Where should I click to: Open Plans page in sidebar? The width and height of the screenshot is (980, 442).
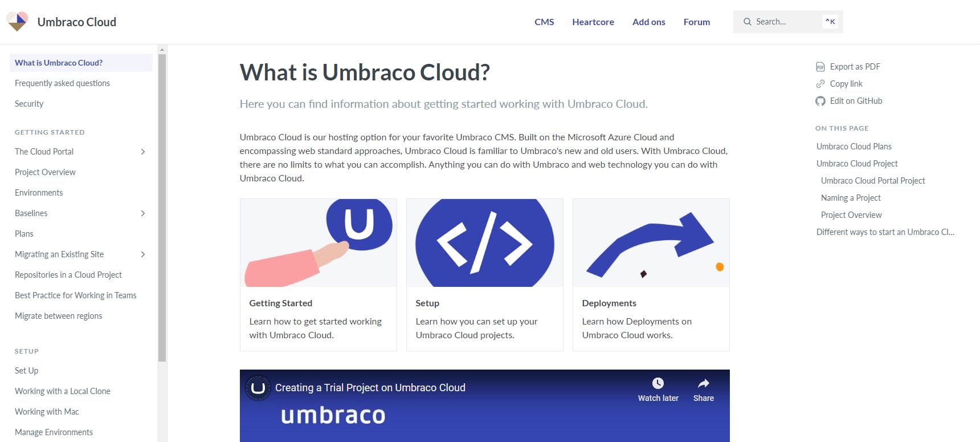24,234
